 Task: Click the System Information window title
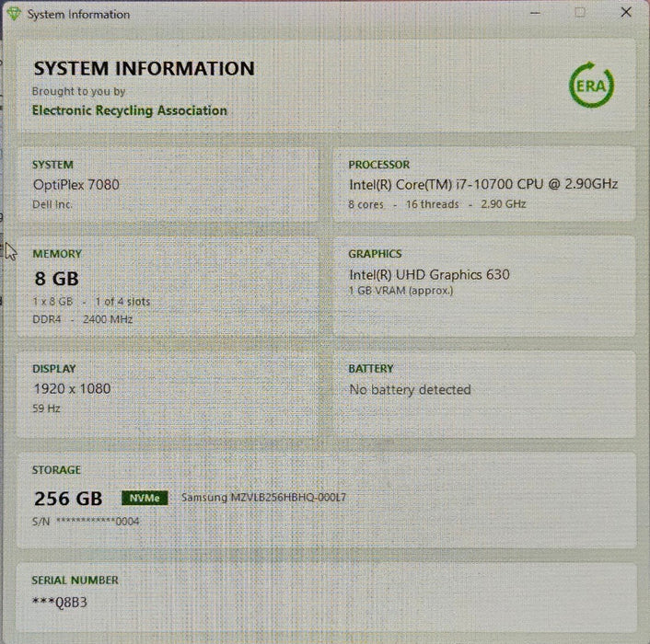[x=78, y=14]
